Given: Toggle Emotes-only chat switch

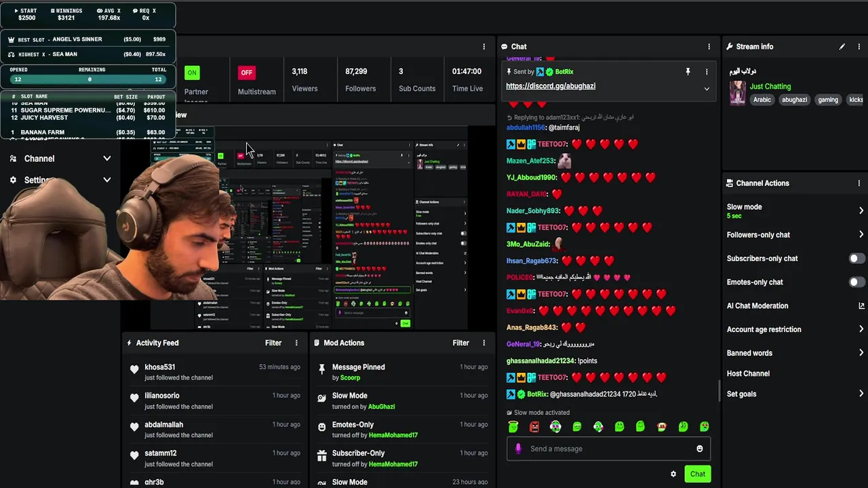Looking at the screenshot, I should point(856,282).
